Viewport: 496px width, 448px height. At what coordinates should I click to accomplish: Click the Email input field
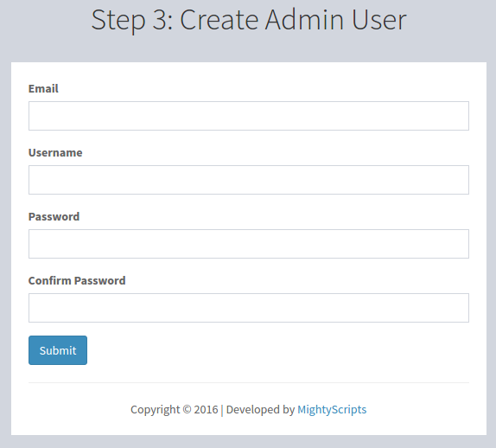pos(249,116)
